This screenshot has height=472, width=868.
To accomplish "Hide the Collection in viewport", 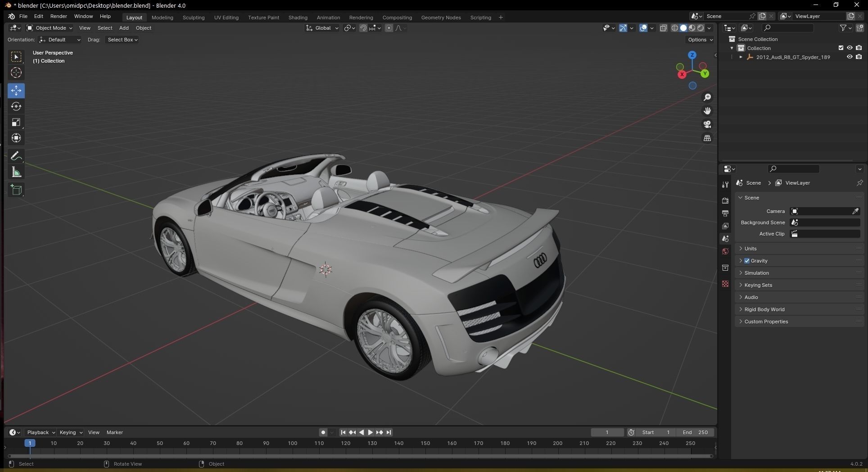I will coord(850,48).
